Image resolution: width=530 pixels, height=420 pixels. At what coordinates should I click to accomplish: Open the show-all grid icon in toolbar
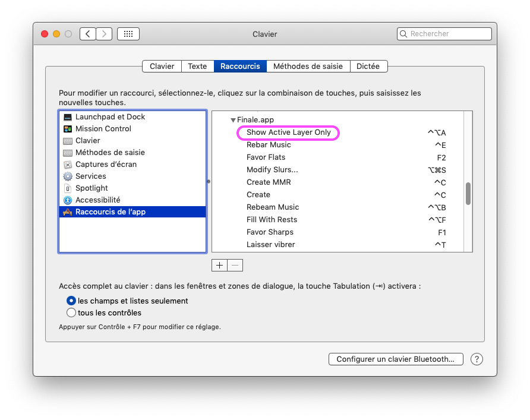coord(128,34)
